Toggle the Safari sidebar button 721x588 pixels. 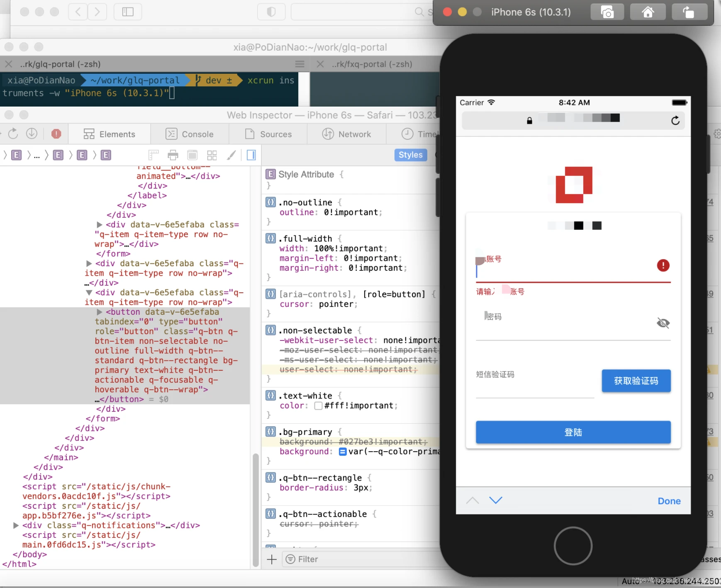point(128,12)
